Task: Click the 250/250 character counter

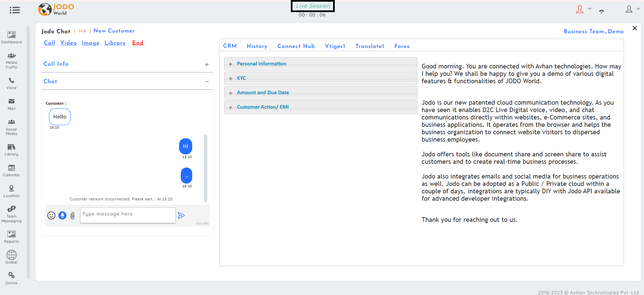Action: point(202,224)
